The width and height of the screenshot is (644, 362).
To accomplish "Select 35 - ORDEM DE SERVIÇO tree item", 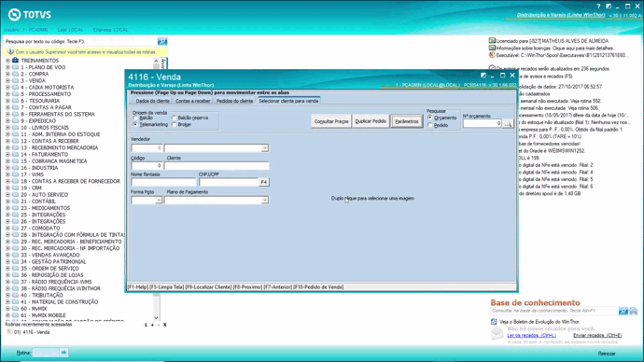I will pos(49,269).
